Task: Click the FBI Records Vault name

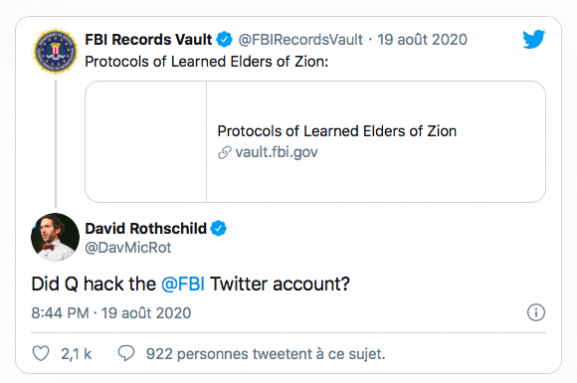Action: point(148,39)
